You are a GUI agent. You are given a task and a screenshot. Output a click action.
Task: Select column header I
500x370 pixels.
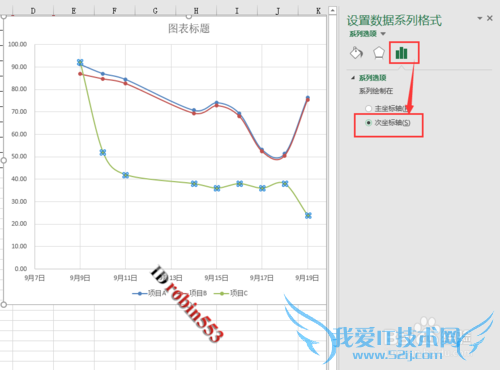click(x=237, y=11)
